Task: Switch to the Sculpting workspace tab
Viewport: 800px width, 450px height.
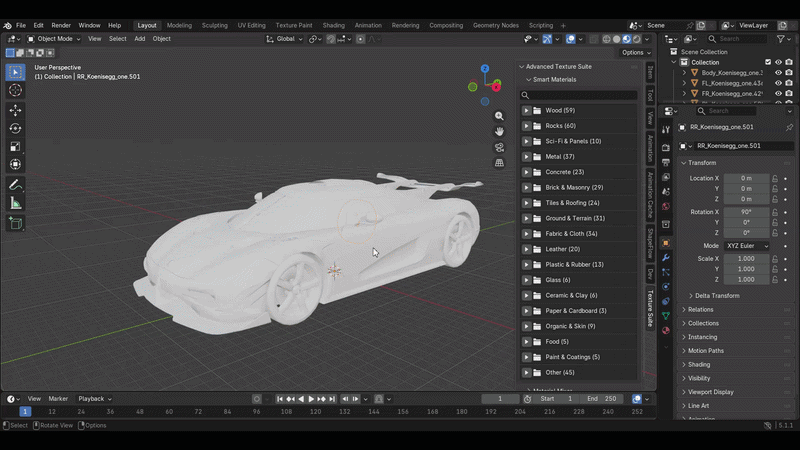Action: click(x=214, y=26)
